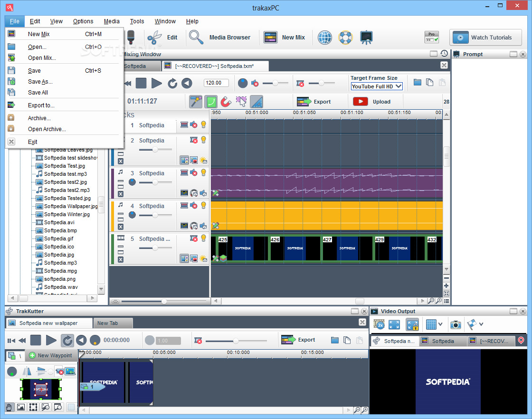Screen dimensions: 532x419
Task: Select the magic wand tool in mix toolbar
Action: [196, 102]
